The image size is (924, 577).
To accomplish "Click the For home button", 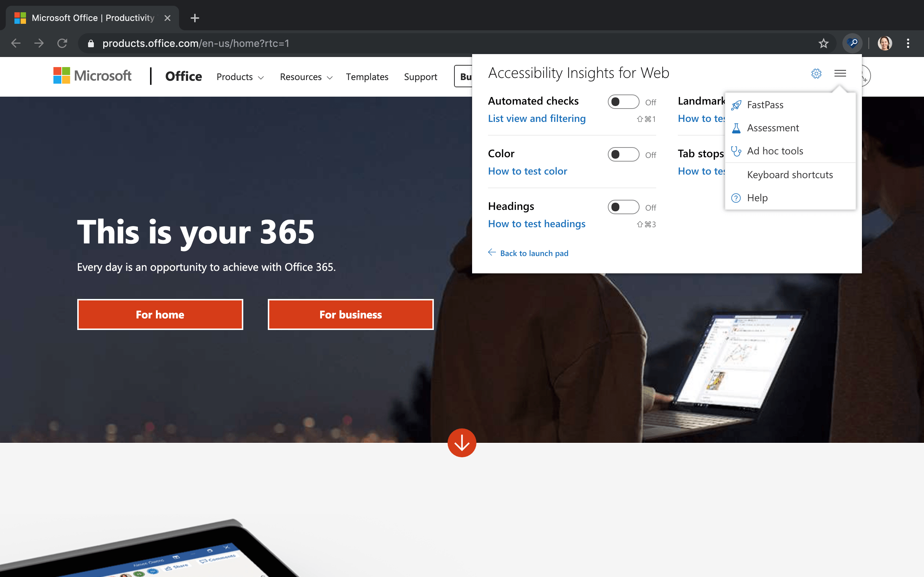I will (x=160, y=314).
